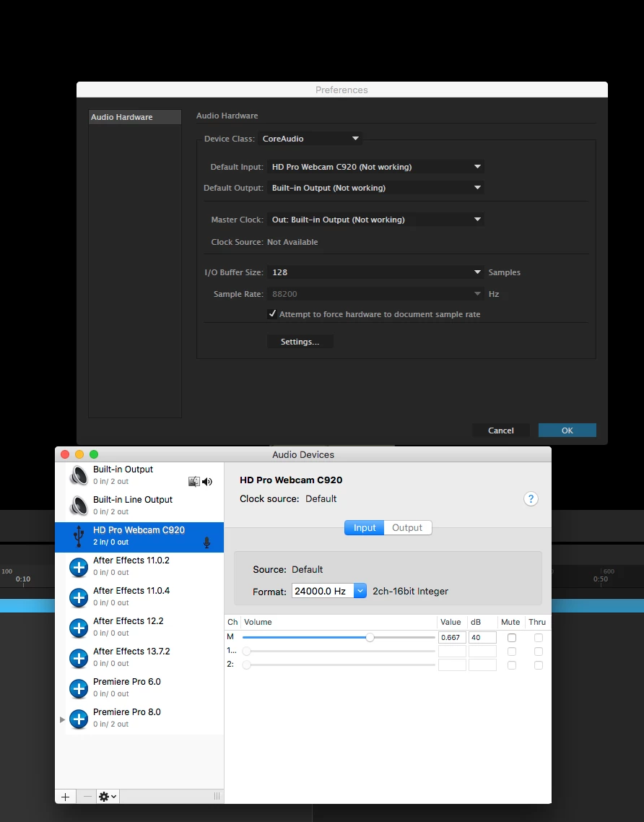This screenshot has height=822, width=644.
Task: Open the Default Output dropdown
Action: tap(375, 188)
